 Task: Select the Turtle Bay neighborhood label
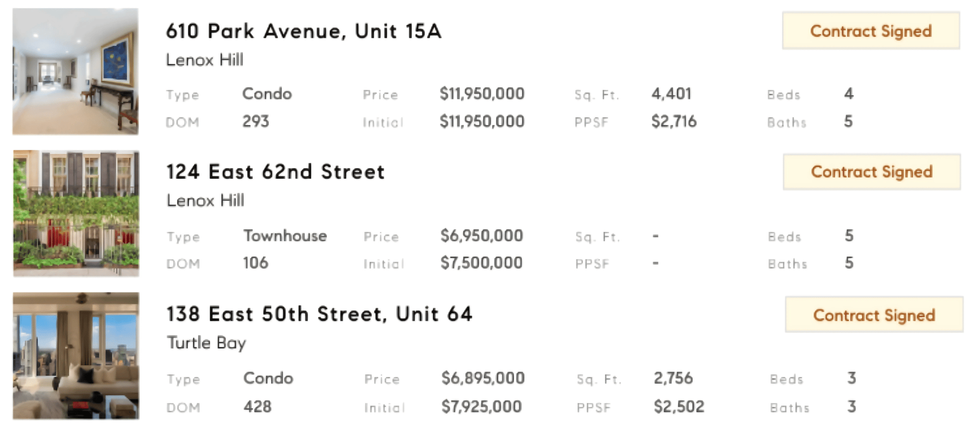[x=206, y=343]
